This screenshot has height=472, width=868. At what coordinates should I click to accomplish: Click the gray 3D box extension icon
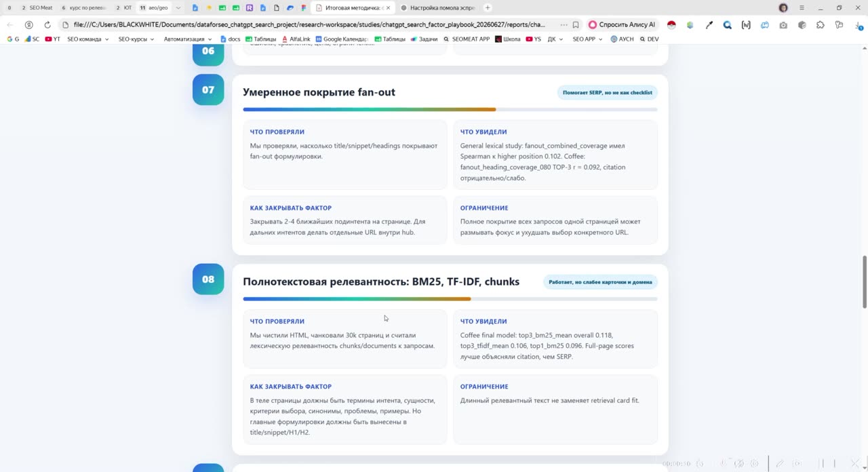point(802,25)
